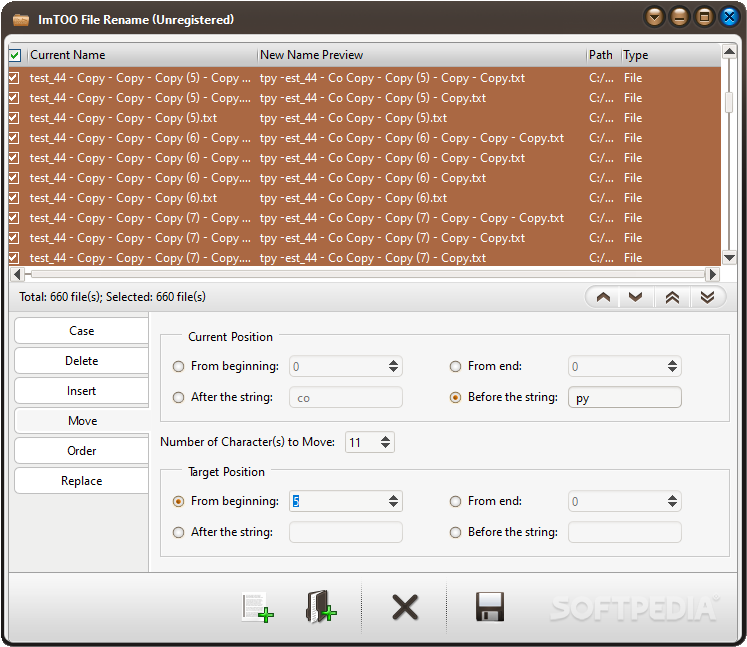The height and width of the screenshot is (647, 747).
Task: Select row test_44 - Copy - Copy - Copy (5).txt
Action: tap(364, 118)
